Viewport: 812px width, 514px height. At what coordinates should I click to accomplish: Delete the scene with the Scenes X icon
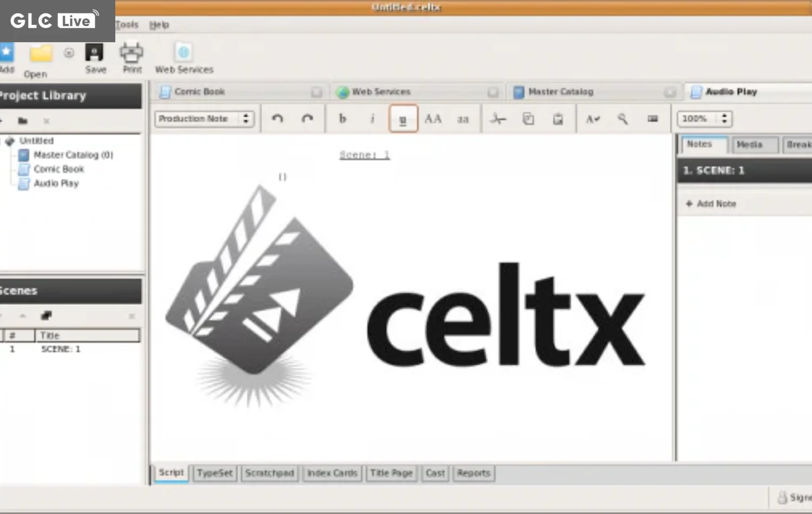pos(132,316)
